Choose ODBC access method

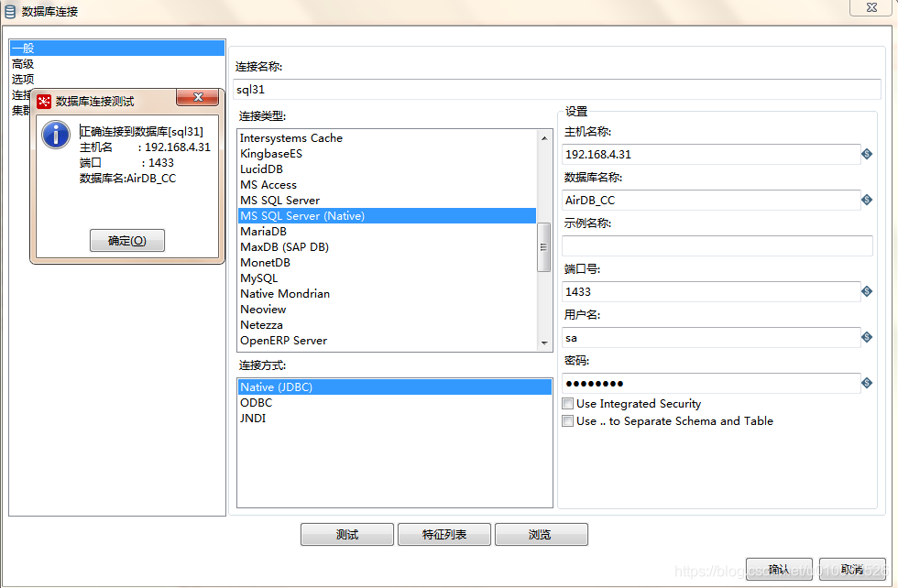395,402
